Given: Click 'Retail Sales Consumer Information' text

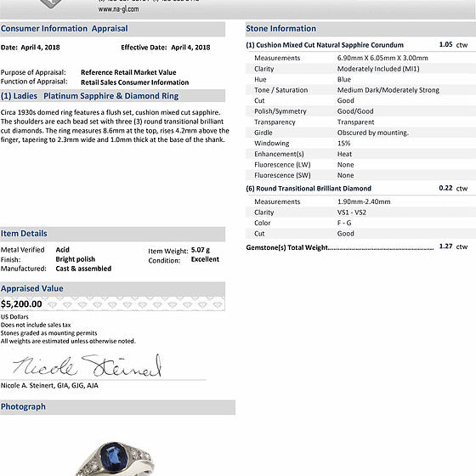Looking at the screenshot, I should click(135, 82).
